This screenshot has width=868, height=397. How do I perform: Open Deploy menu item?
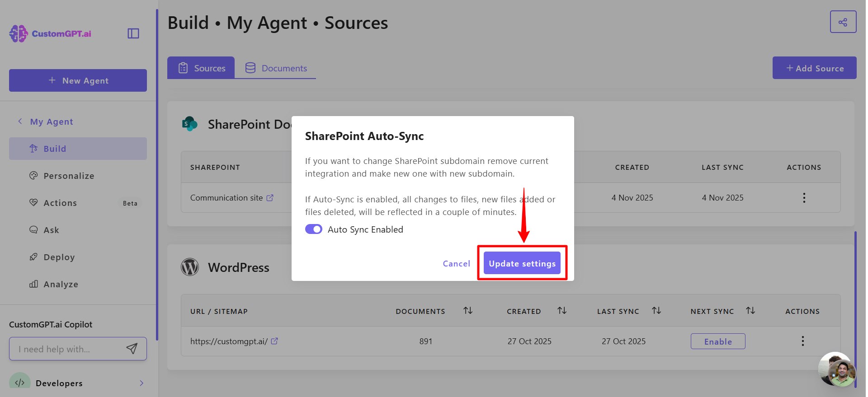(78, 257)
